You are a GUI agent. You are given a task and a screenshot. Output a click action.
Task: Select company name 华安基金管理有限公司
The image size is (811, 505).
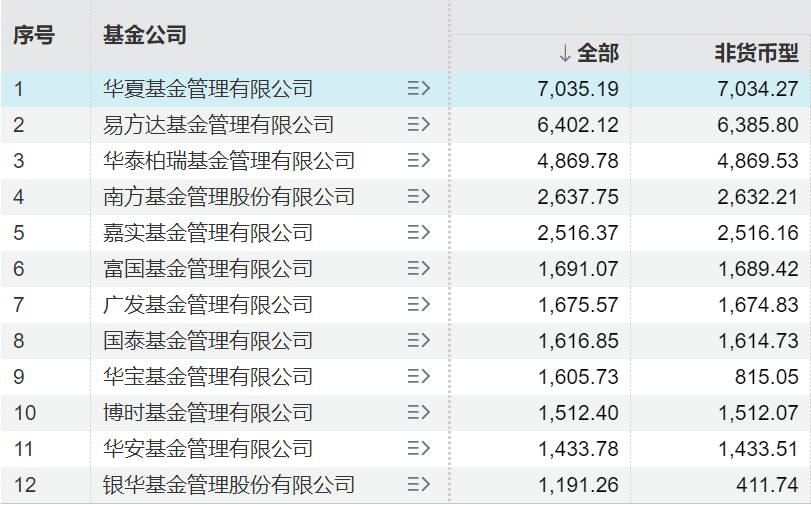[x=207, y=448]
